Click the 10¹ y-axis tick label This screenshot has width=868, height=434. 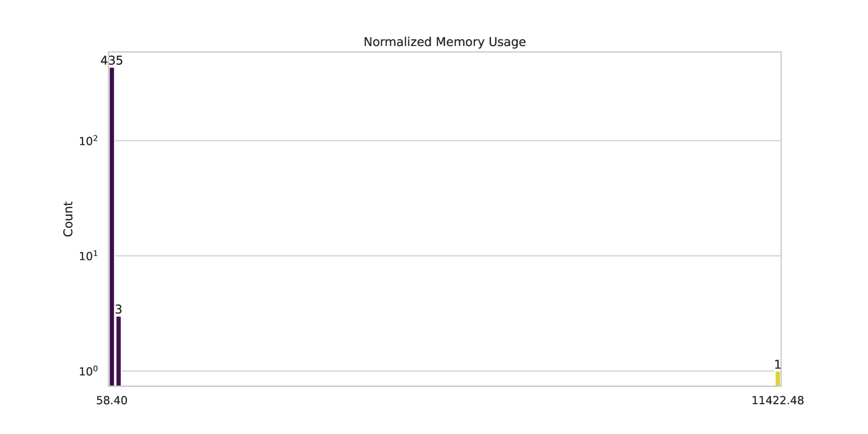[88, 256]
